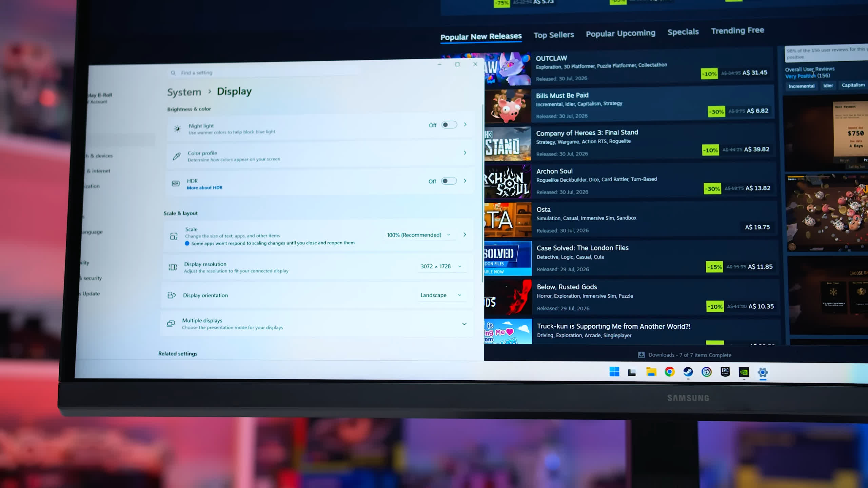868x488 pixels.
Task: Open the Nvidia app from the taskbar
Action: (744, 372)
